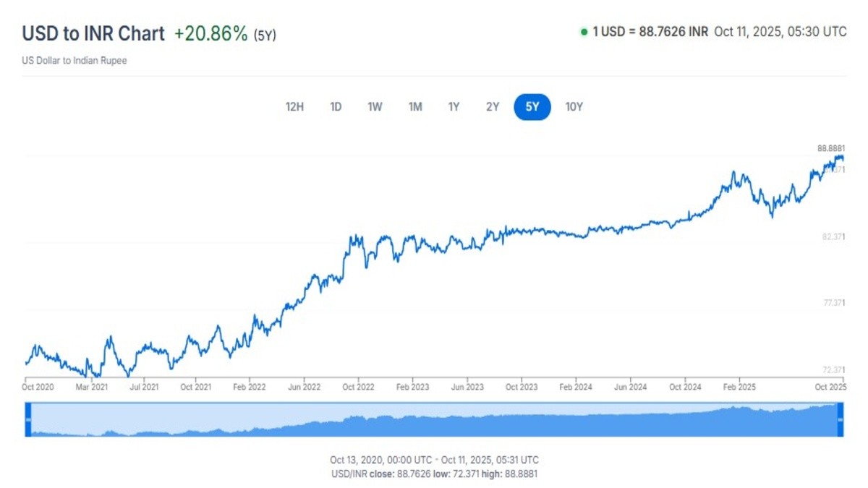Click the green live rate indicator dot
Viewport: 868px width, 488px height.
[583, 32]
